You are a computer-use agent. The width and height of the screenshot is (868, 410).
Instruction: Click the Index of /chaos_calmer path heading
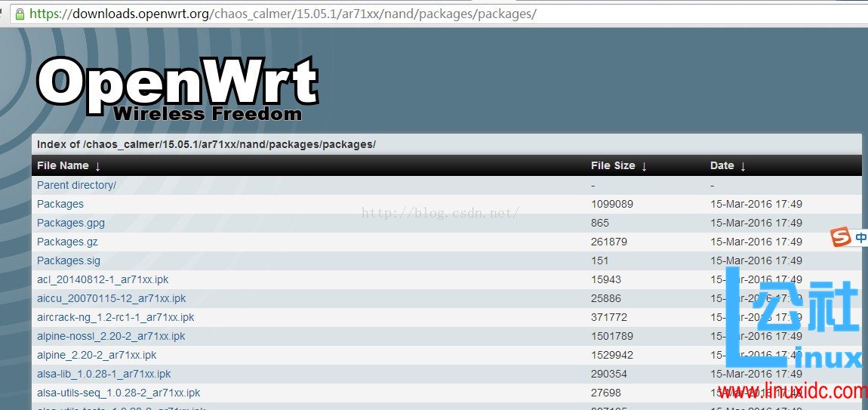pyautogui.click(x=207, y=145)
